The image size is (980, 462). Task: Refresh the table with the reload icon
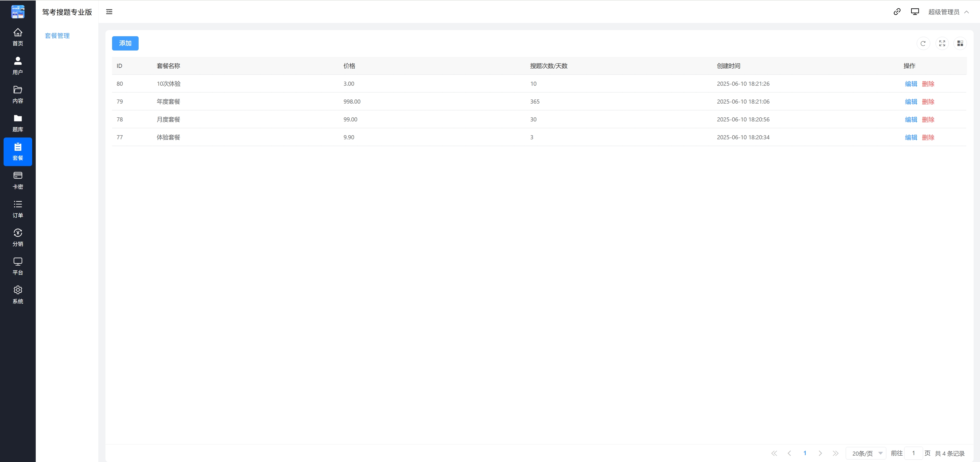pyautogui.click(x=923, y=43)
